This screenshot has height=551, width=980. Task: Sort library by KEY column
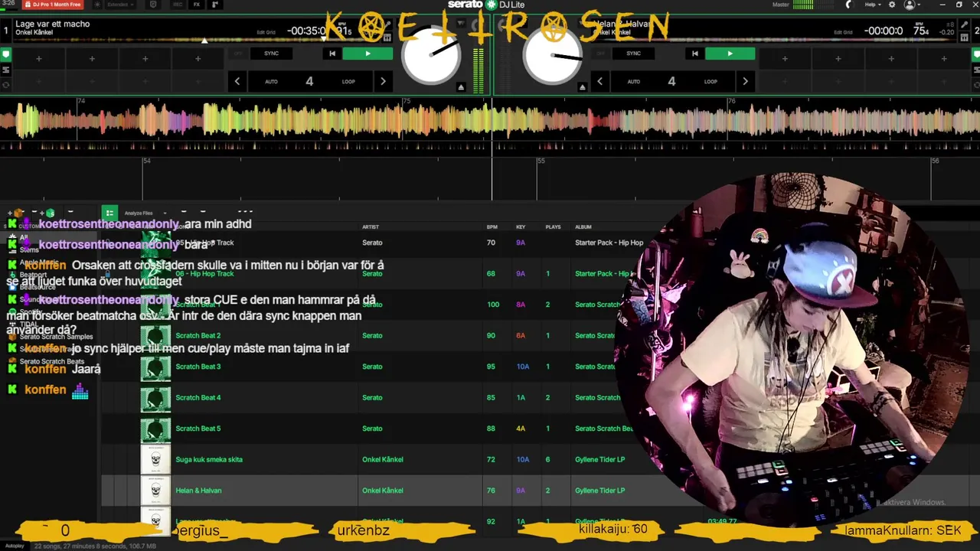point(521,227)
